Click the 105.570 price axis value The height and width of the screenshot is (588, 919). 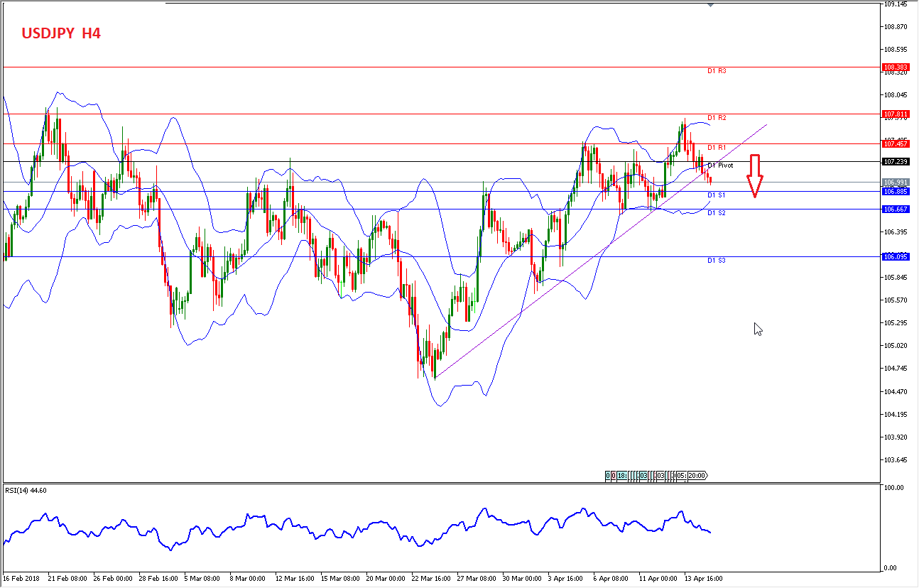tap(896, 300)
